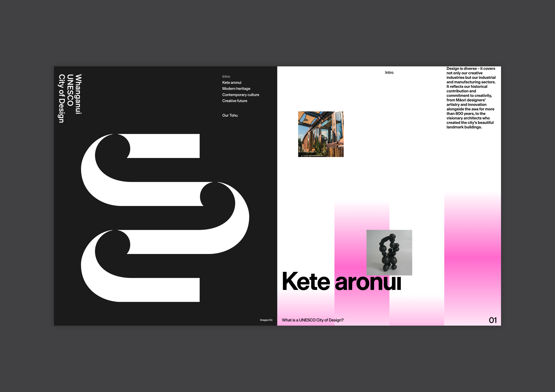Open the wooden building photo thumbnail
The image size is (555, 392).
click(321, 134)
